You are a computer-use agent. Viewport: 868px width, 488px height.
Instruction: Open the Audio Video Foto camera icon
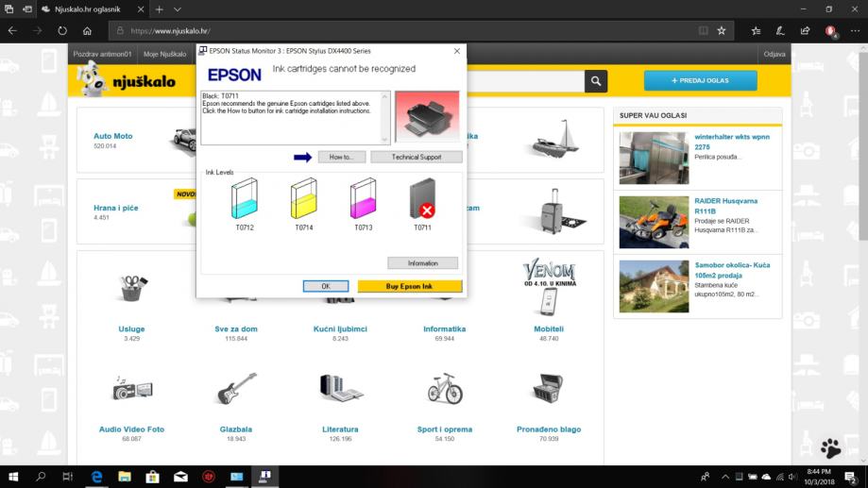[x=131, y=388]
